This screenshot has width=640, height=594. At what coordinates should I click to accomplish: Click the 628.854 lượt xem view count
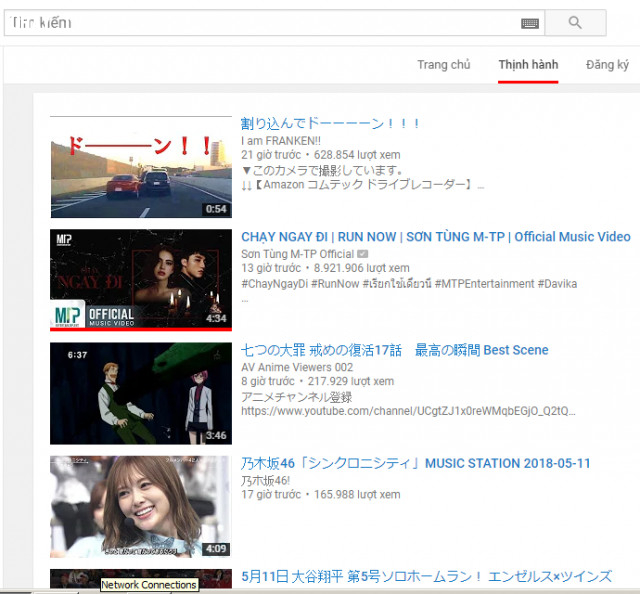click(357, 155)
